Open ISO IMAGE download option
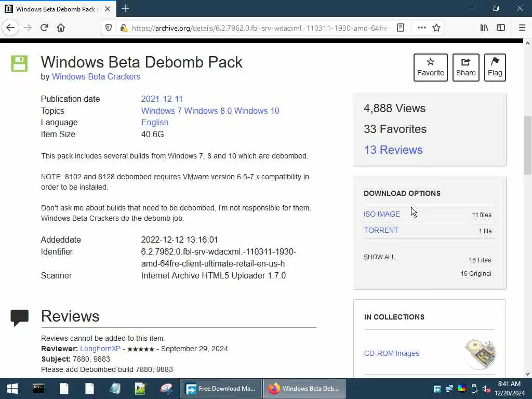The height and width of the screenshot is (399, 532). click(x=382, y=214)
